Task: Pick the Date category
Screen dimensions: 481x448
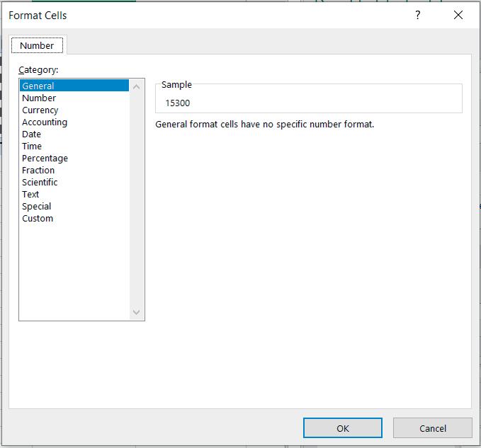Action: click(74, 134)
